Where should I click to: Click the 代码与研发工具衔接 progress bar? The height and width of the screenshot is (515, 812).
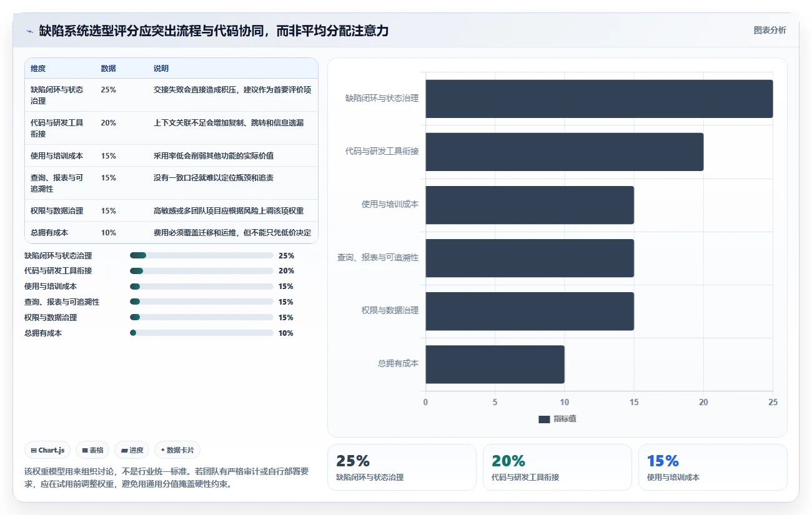coord(202,271)
